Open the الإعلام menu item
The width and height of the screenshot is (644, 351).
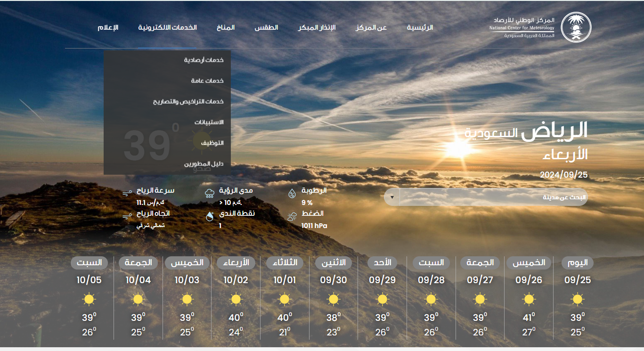click(x=108, y=27)
